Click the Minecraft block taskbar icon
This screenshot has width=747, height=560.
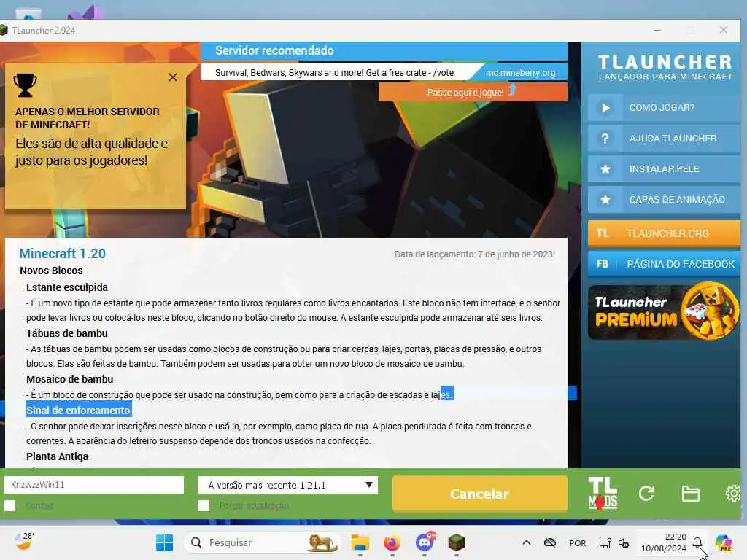[x=457, y=542]
